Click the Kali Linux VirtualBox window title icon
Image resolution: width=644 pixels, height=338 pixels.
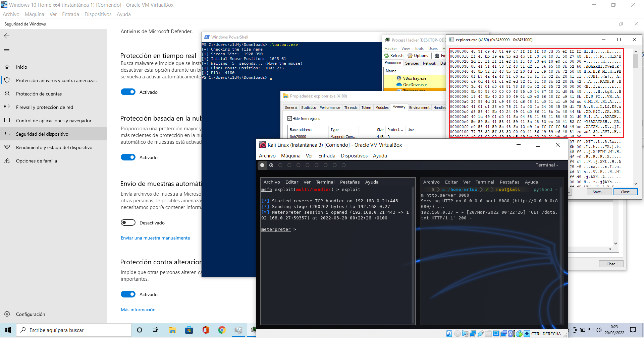point(262,145)
